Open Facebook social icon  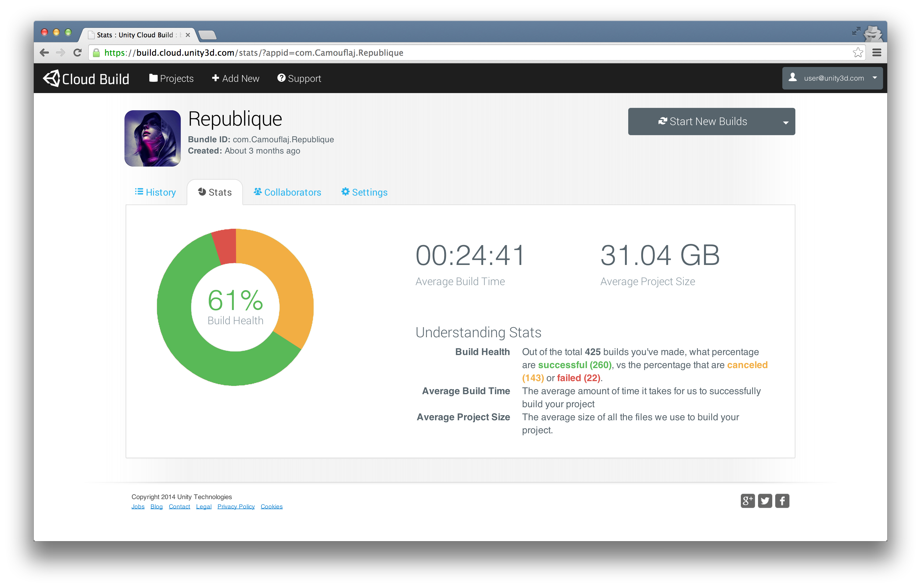(x=782, y=501)
